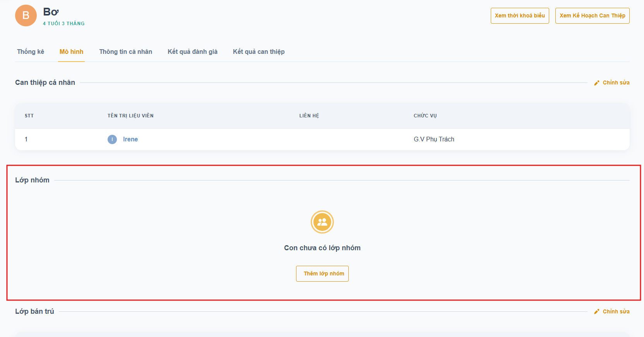Click the TÊN TRỊ LIỆU VIÊN column header
644x337 pixels.
click(130, 116)
